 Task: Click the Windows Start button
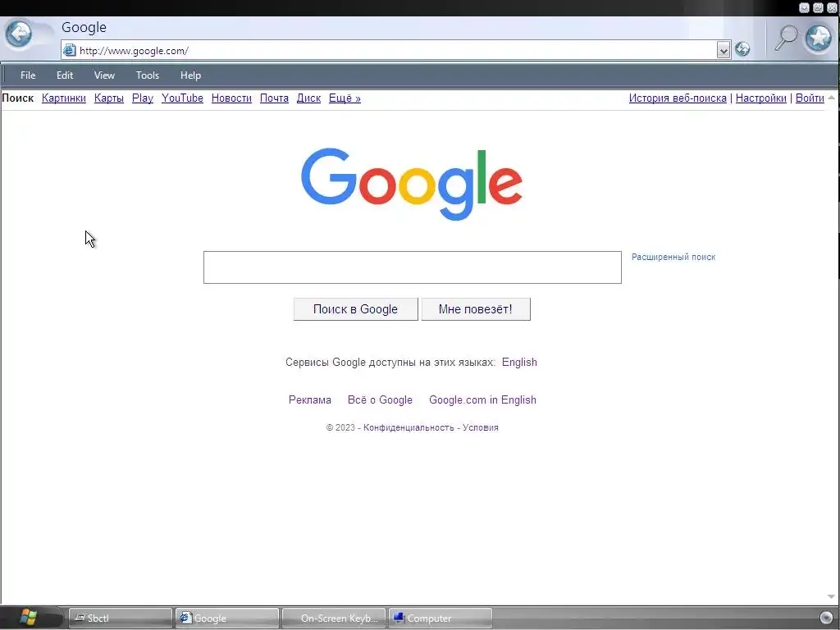point(29,618)
